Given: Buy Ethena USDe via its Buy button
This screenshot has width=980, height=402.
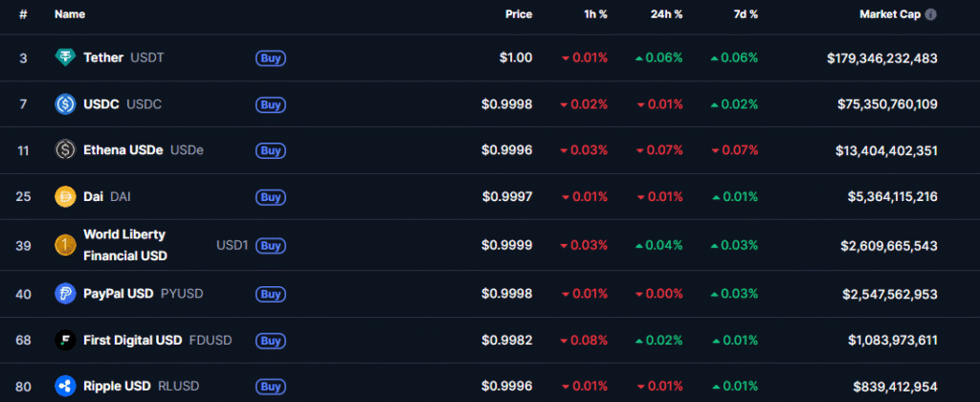Looking at the screenshot, I should (x=271, y=150).
